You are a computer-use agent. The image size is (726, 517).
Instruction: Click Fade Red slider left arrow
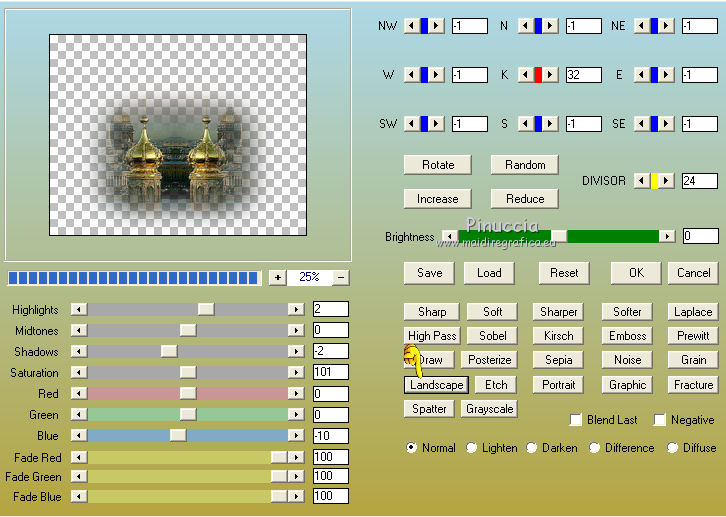tap(79, 457)
